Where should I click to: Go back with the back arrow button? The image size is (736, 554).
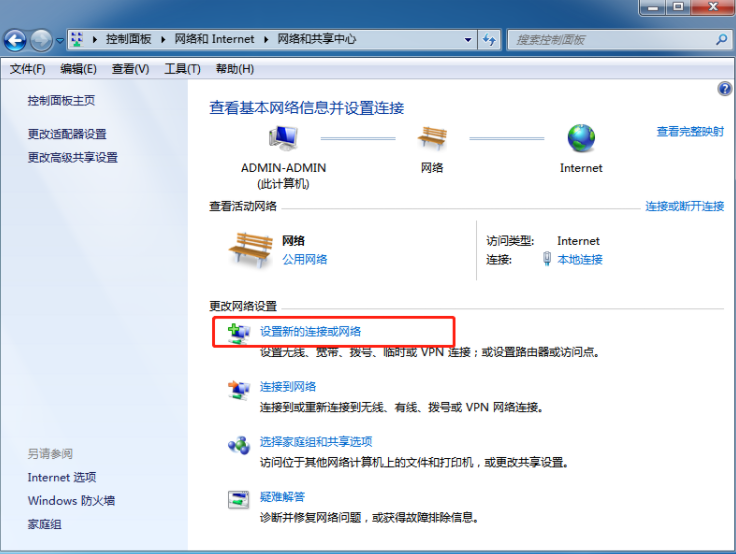[15, 40]
